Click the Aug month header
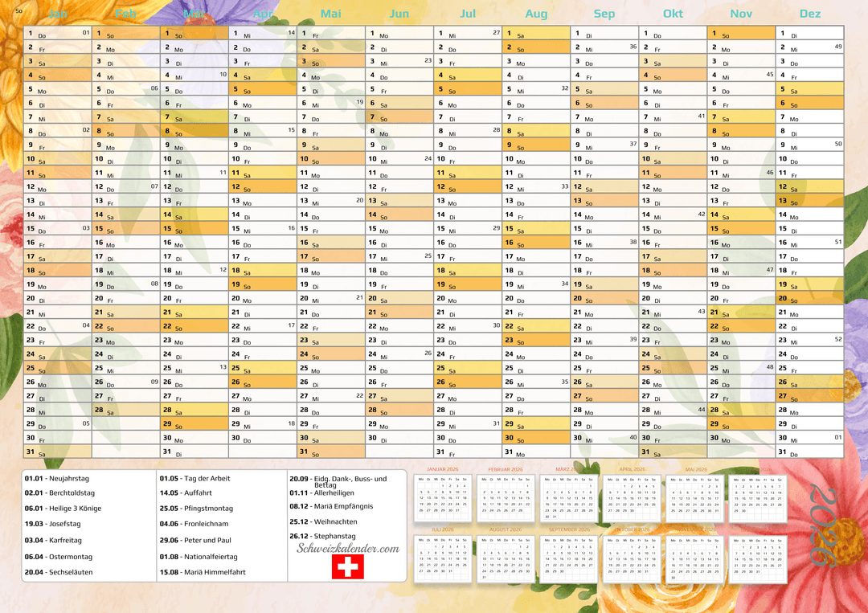This screenshot has height=613, width=868. [536, 14]
